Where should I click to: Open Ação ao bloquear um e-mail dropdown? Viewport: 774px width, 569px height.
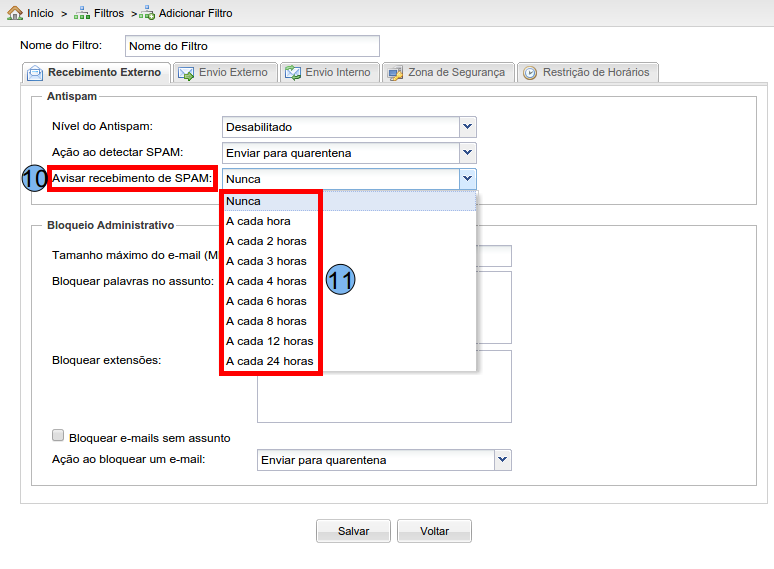pos(502,460)
